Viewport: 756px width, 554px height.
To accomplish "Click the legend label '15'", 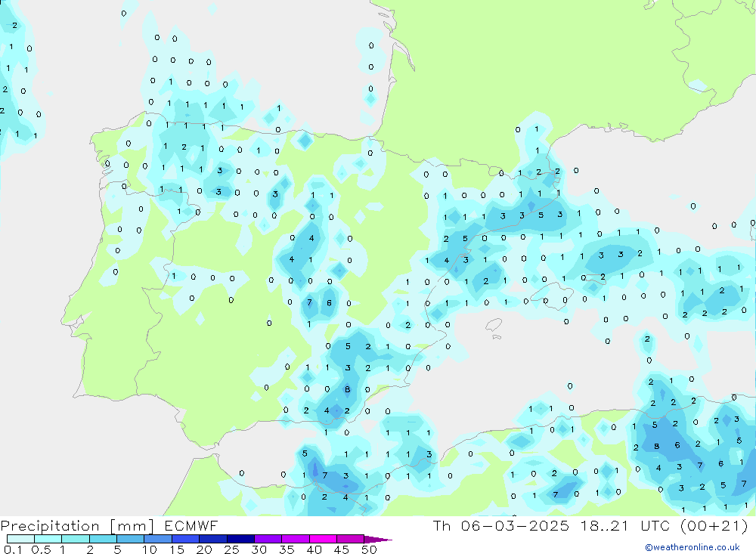I will 177,549.
